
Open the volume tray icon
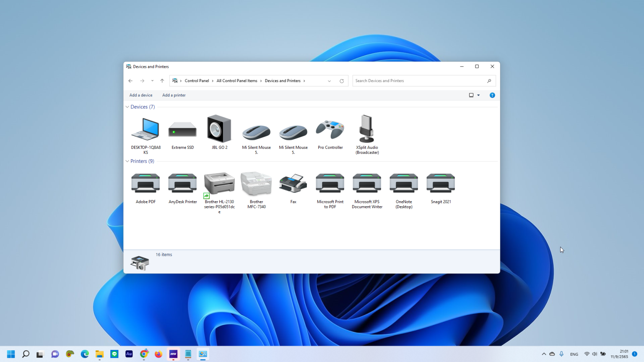coord(595,354)
